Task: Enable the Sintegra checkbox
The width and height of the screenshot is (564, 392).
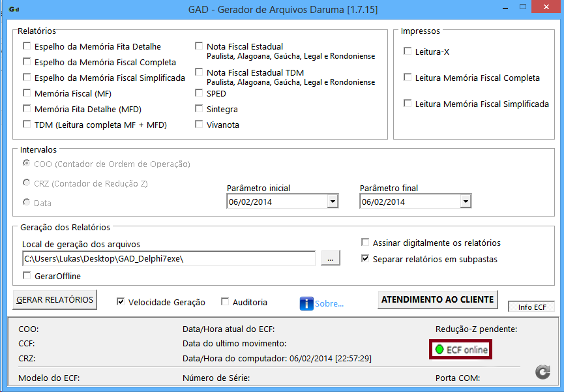Action: click(x=199, y=109)
